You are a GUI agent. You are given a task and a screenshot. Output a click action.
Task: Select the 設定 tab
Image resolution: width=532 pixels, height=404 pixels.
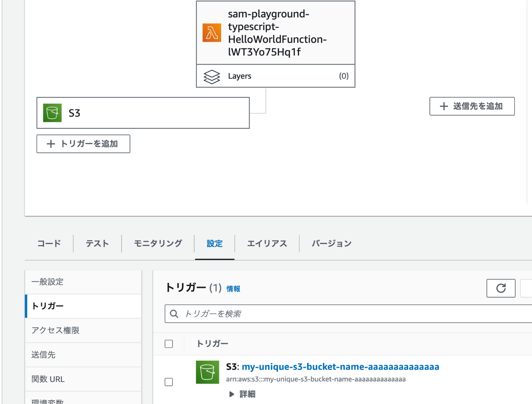(215, 244)
